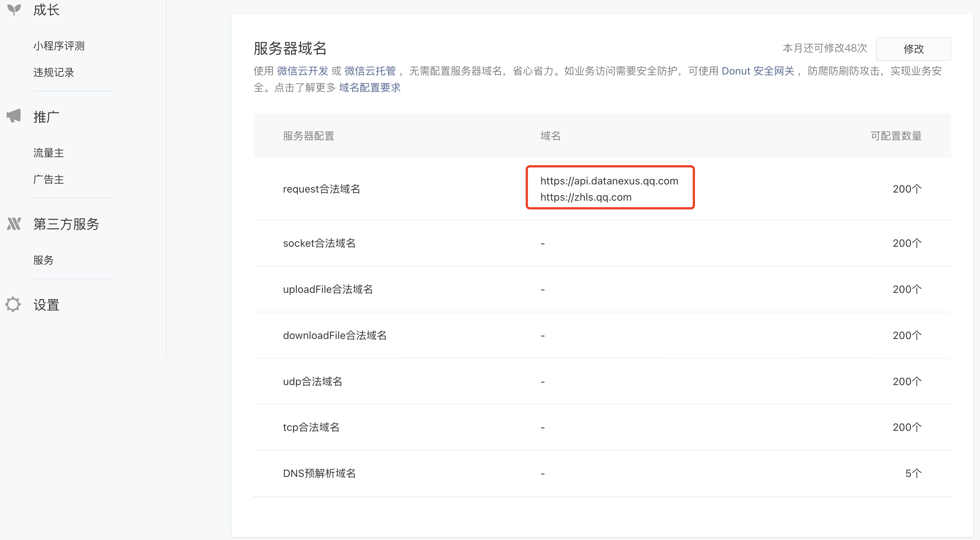
Task: Go to 广告主 page
Action: pos(49,180)
